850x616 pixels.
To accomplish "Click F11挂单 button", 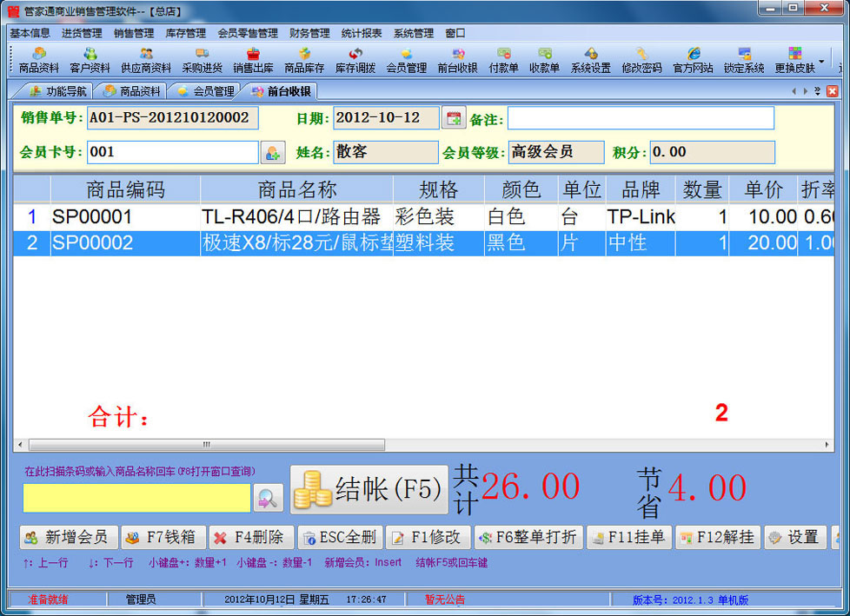I will [x=629, y=538].
